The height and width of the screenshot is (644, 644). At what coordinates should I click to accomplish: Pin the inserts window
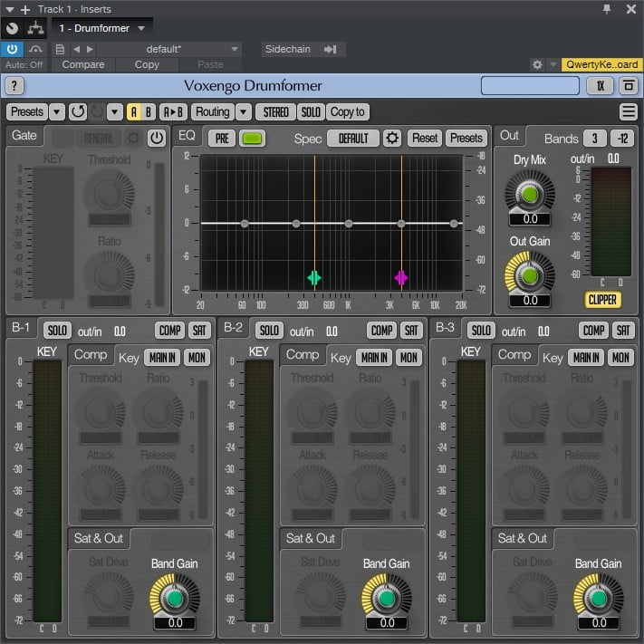click(606, 9)
